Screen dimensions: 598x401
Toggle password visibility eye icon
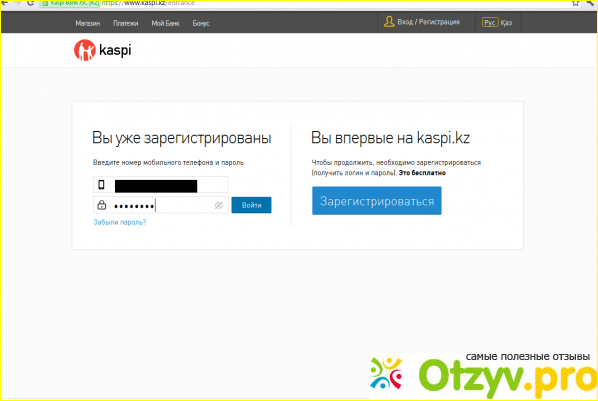click(219, 205)
